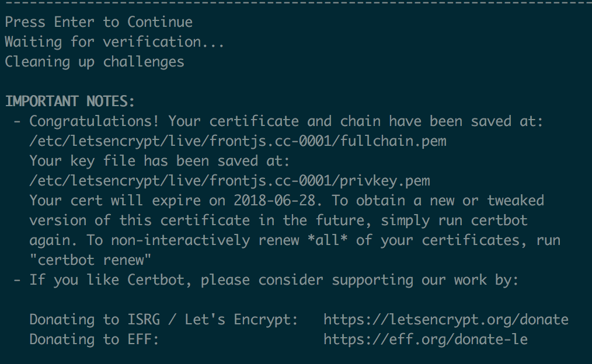Click the word "Congratulations!"
The width and height of the screenshot is (592, 364).
click(x=99, y=121)
